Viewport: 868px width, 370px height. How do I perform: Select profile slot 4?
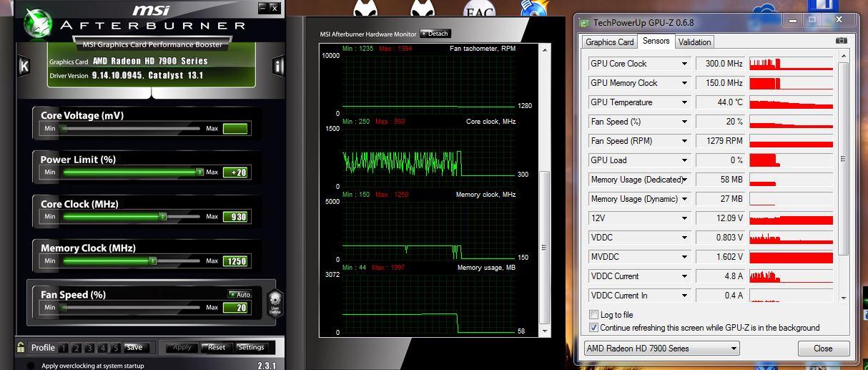pyautogui.click(x=102, y=348)
